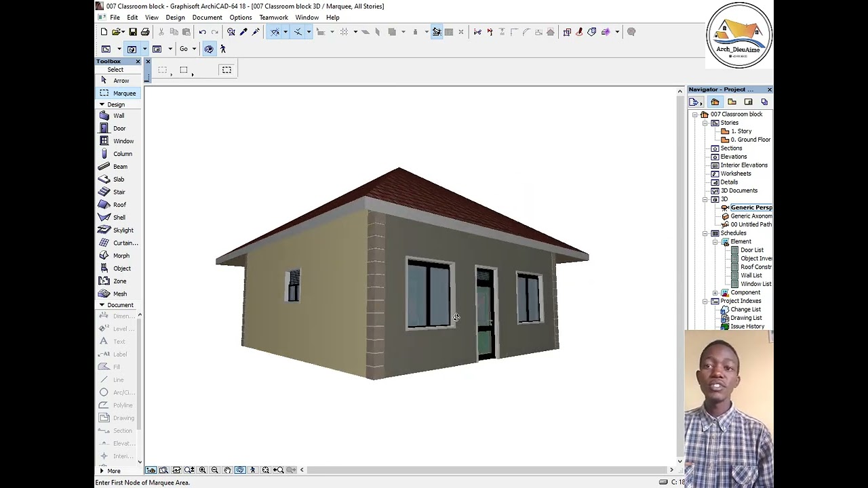The height and width of the screenshot is (488, 868).
Task: Click the Print icon
Action: click(x=145, y=32)
